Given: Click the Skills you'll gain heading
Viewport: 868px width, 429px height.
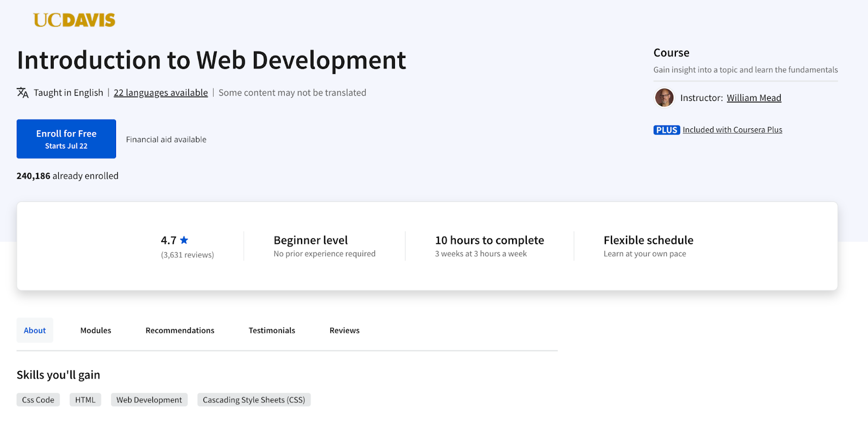Looking at the screenshot, I should [58, 375].
